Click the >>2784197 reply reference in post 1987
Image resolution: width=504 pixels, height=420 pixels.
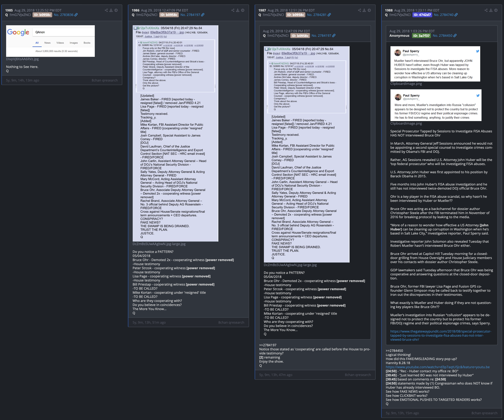point(268,345)
